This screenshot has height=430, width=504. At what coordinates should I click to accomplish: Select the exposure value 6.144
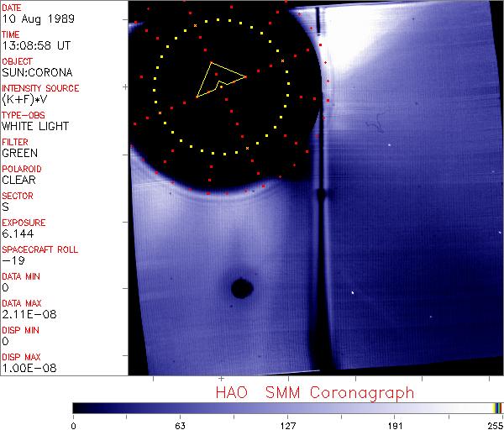(18, 233)
